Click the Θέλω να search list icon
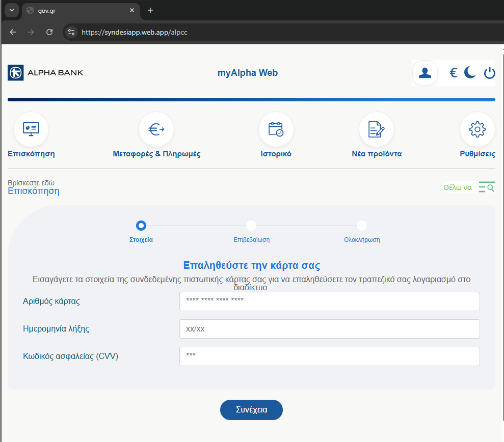 487,187
